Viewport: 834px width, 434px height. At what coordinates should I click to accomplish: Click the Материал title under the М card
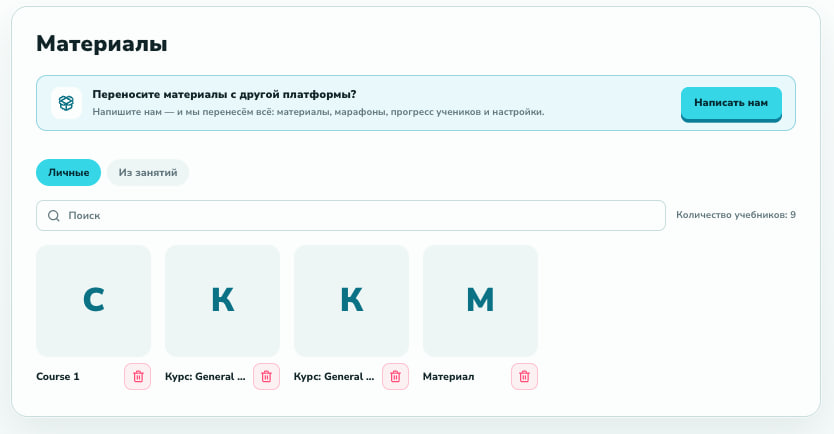click(448, 377)
